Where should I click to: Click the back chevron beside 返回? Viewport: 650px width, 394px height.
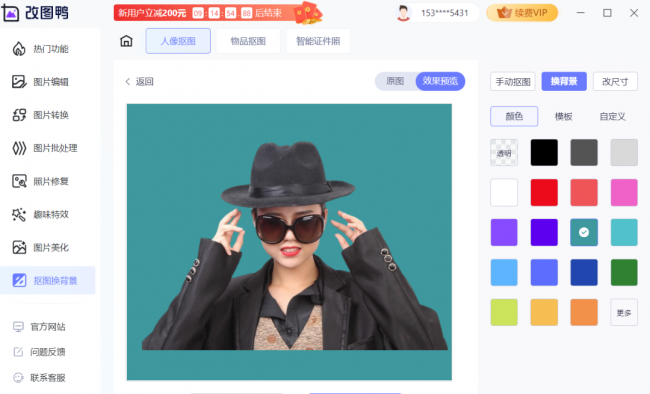point(128,81)
